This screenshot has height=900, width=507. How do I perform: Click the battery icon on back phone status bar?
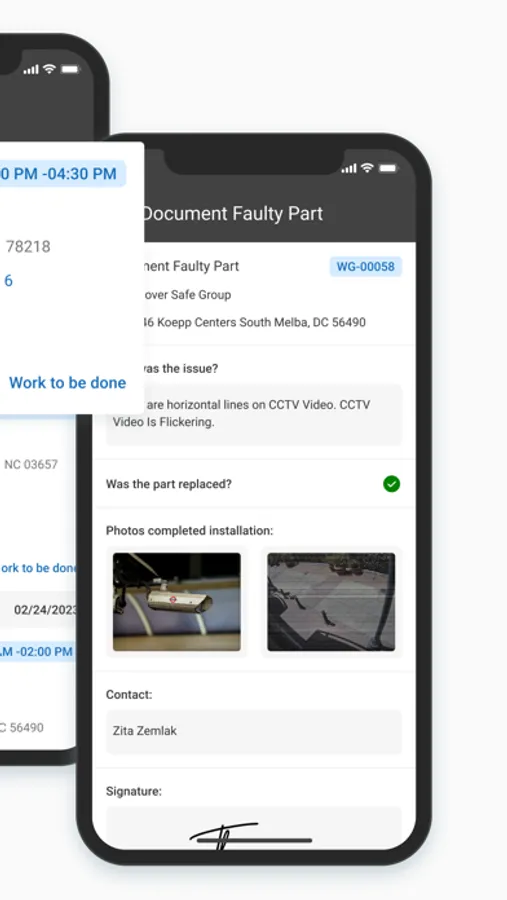[70, 69]
